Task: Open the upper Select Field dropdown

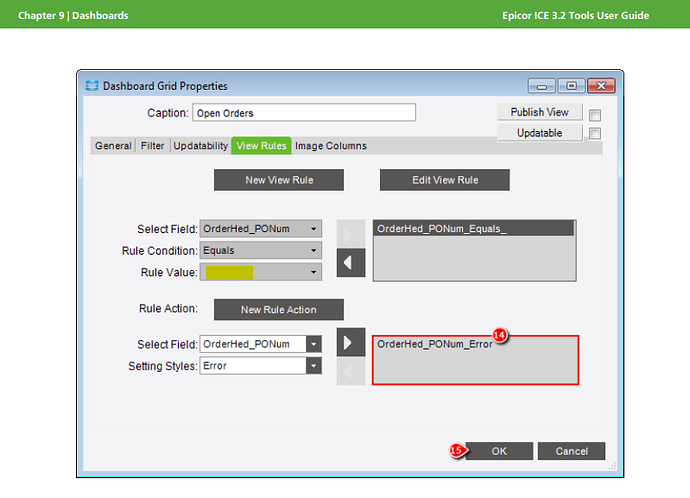Action: tap(313, 229)
